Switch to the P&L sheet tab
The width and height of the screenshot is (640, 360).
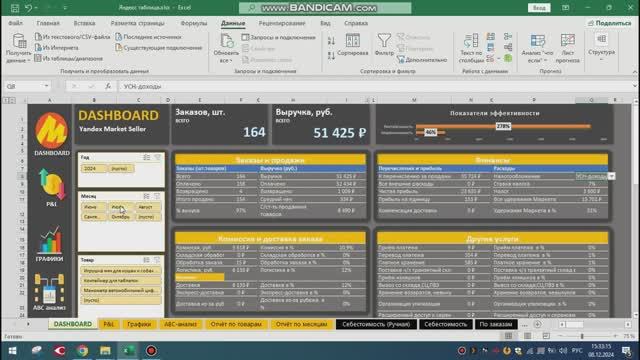click(109, 324)
